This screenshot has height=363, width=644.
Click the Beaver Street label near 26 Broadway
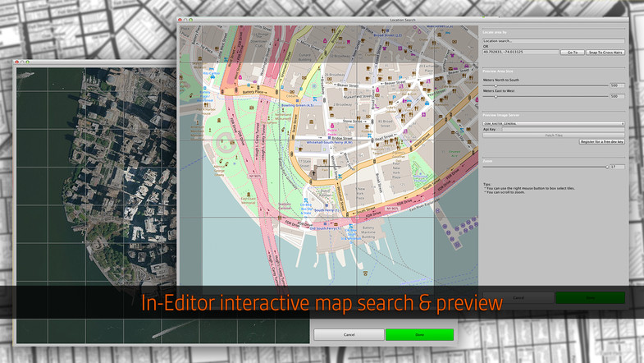point(347,85)
